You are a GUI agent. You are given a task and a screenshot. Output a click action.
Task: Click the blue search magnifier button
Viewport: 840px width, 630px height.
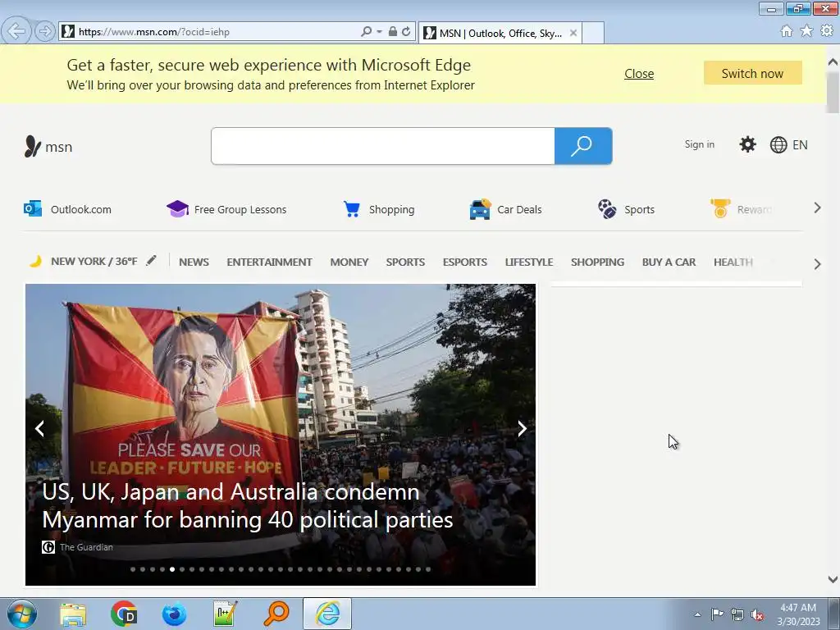pos(583,146)
